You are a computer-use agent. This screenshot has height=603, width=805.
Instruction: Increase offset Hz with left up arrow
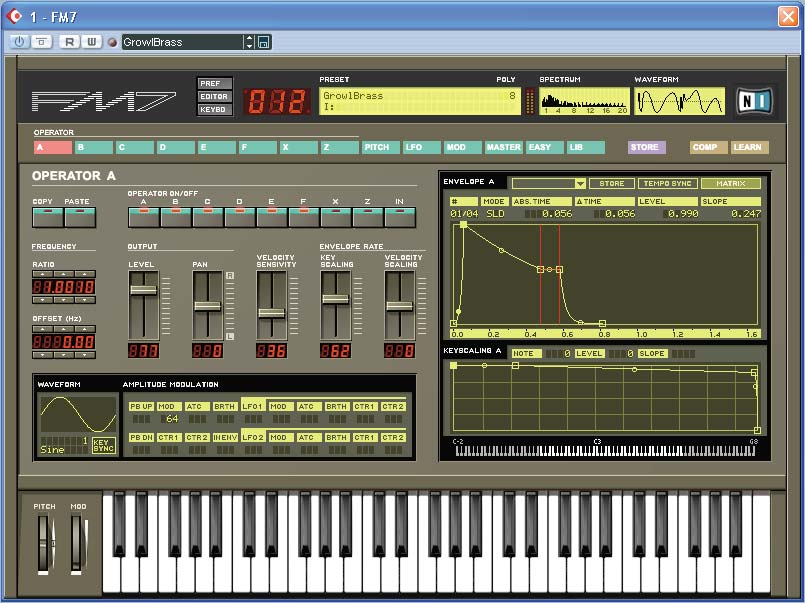click(x=43, y=329)
